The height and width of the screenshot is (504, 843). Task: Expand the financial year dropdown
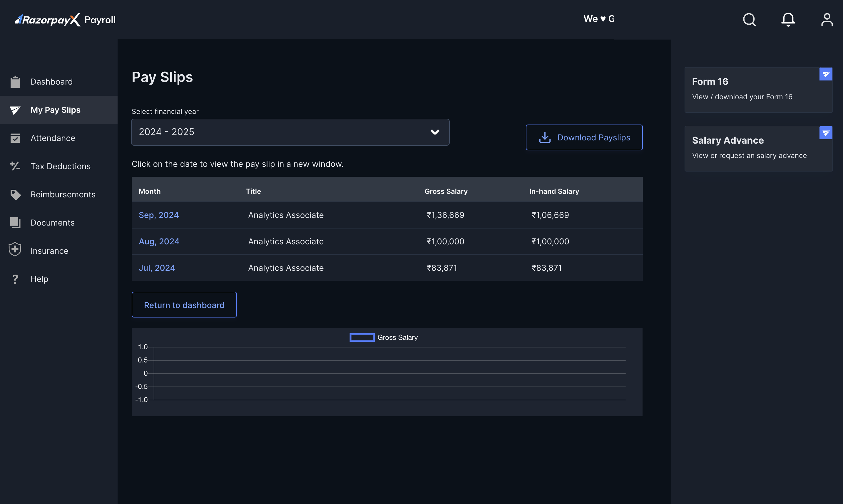click(290, 132)
